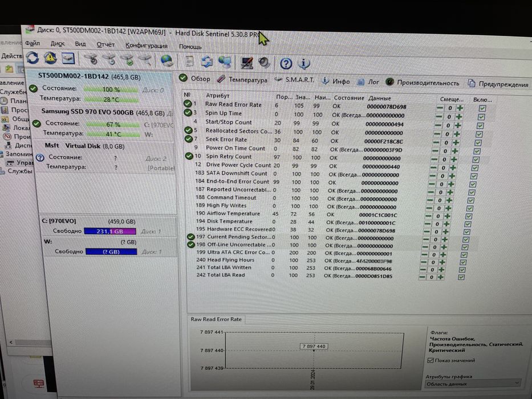This screenshot has height=399, width=532.
Task: Increase offset for Total LBA Written
Action: 441,270
